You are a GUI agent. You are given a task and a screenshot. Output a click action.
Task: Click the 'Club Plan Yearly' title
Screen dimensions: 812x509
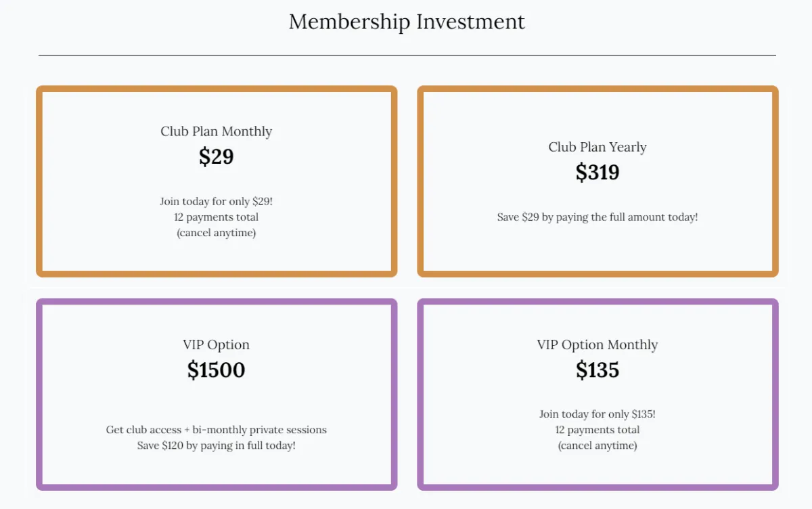(x=597, y=147)
